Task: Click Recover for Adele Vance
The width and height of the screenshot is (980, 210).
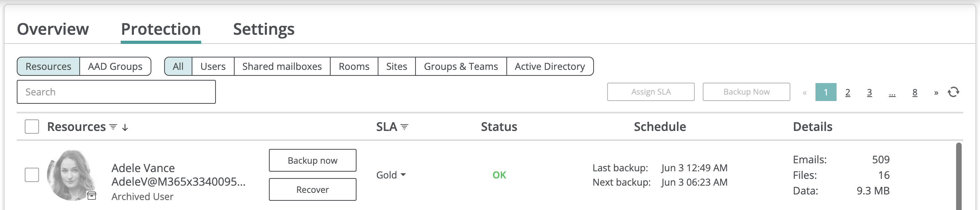Action: point(313,190)
